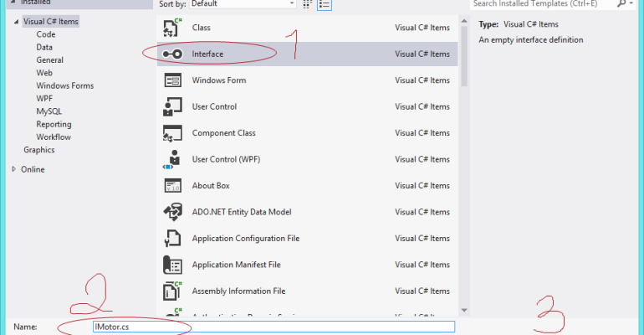The image size is (644, 335).
Task: Select the Windows Forms category
Action: (65, 85)
